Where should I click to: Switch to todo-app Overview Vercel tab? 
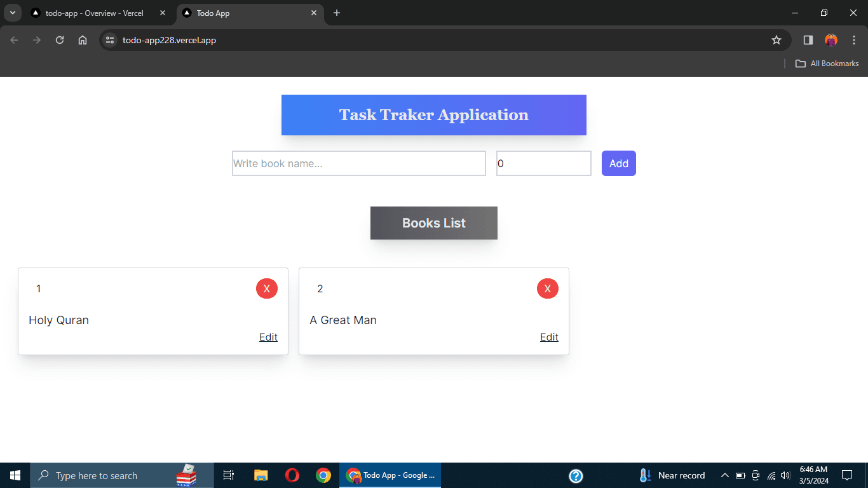tap(94, 13)
